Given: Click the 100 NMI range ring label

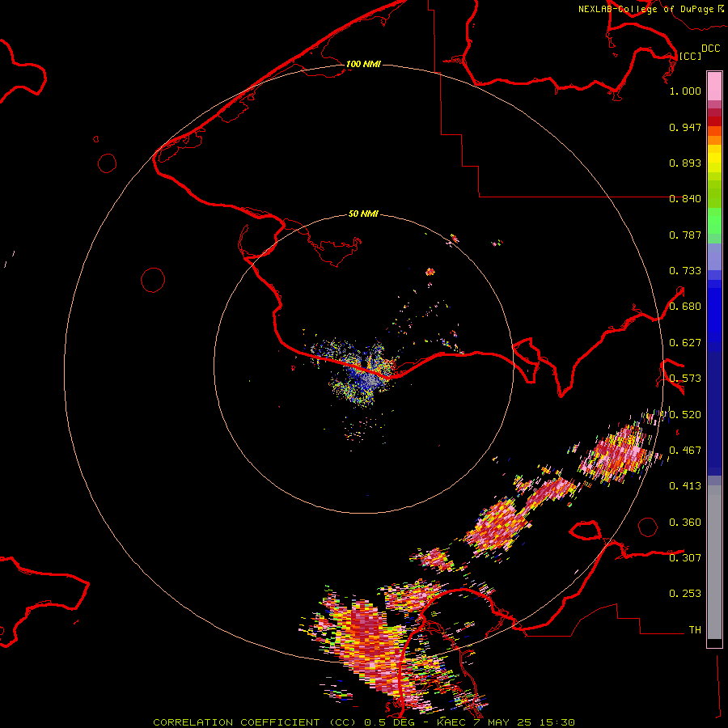Looking at the screenshot, I should pyautogui.click(x=363, y=64).
